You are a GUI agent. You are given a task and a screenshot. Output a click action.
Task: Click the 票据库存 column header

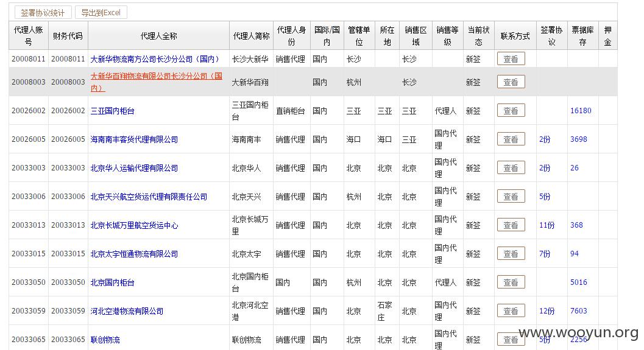(x=583, y=36)
